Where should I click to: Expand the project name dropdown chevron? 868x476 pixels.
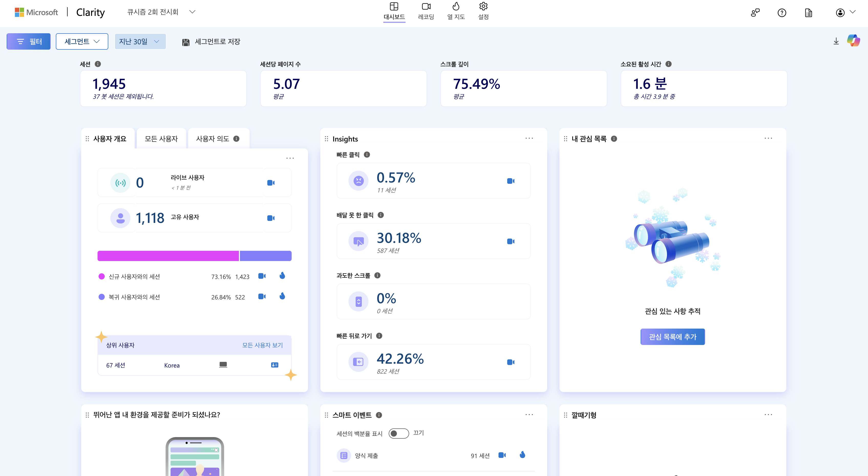tap(192, 12)
